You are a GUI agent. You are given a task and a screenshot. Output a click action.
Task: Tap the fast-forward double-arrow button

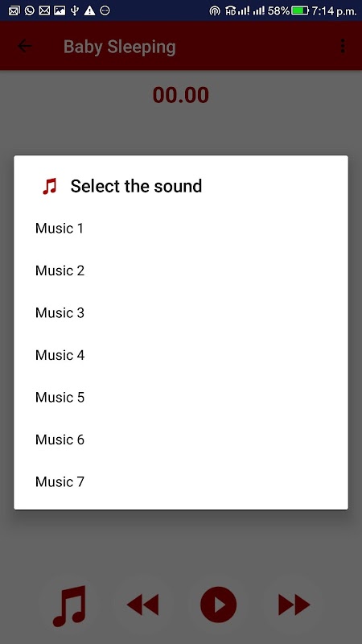[x=294, y=605]
